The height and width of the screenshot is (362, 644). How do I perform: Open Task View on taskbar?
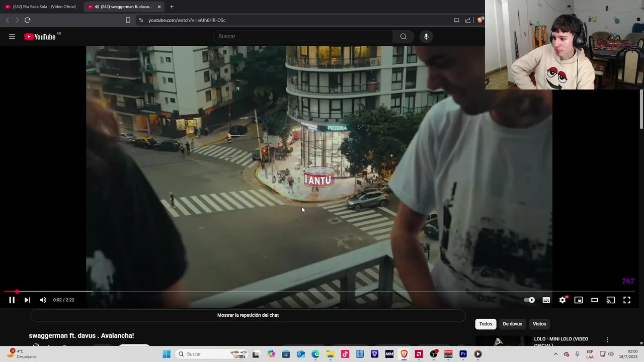(x=256, y=354)
